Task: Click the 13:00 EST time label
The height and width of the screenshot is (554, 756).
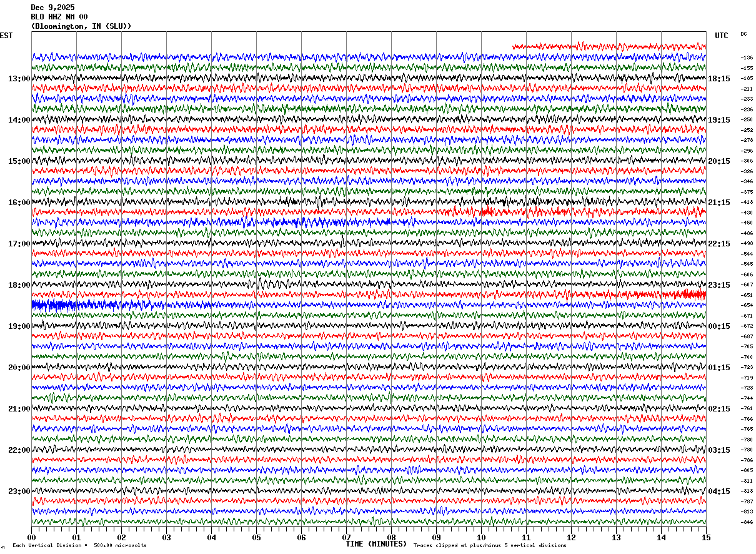Action: point(19,79)
